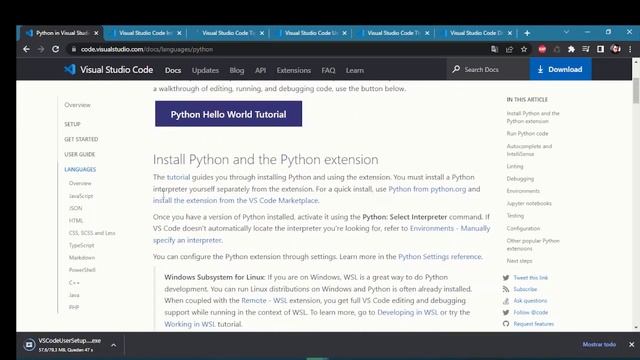Open install the extension from Marketplace link
Screen dimensions: 640x360
click(x=236, y=200)
